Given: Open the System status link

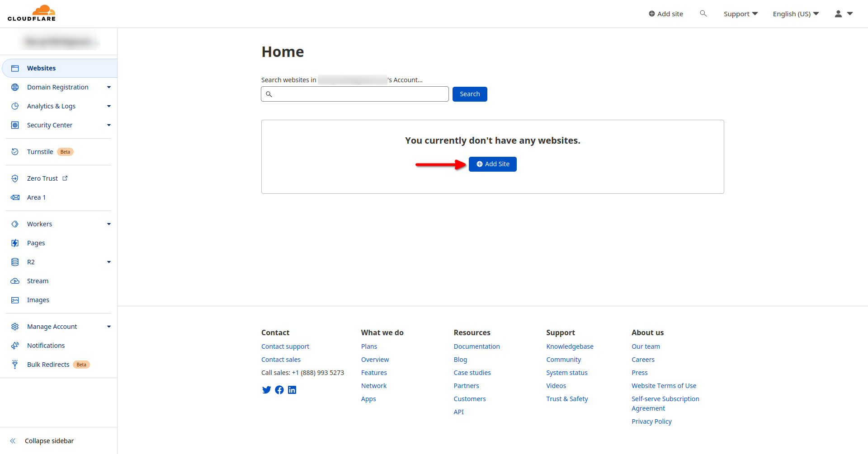Looking at the screenshot, I should click(567, 373).
